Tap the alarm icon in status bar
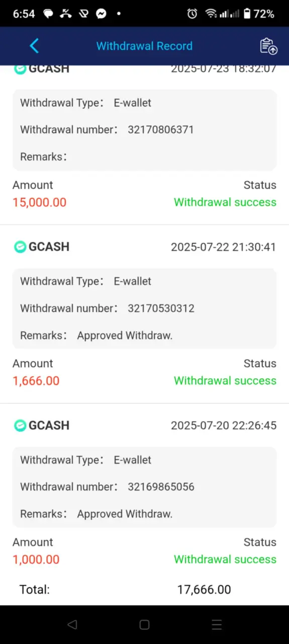The width and height of the screenshot is (289, 644). tap(192, 14)
